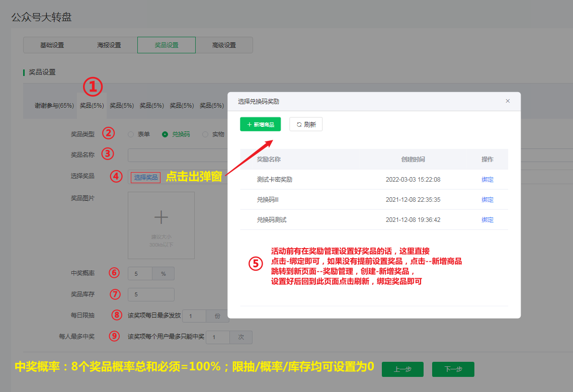Click 绑定 next to 测试卡密奖励

[487, 179]
